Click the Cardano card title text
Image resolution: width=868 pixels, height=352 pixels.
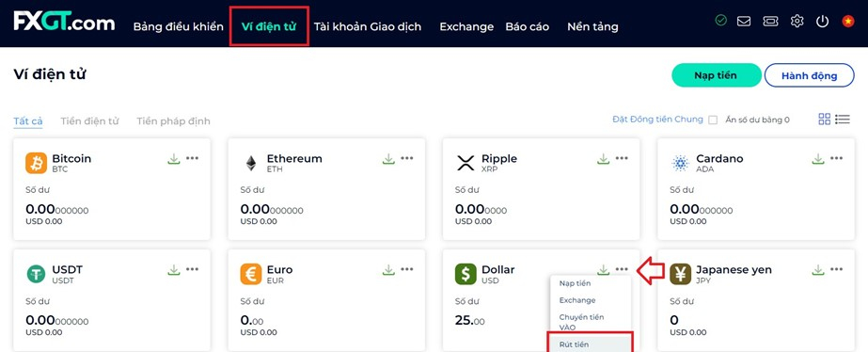click(720, 158)
